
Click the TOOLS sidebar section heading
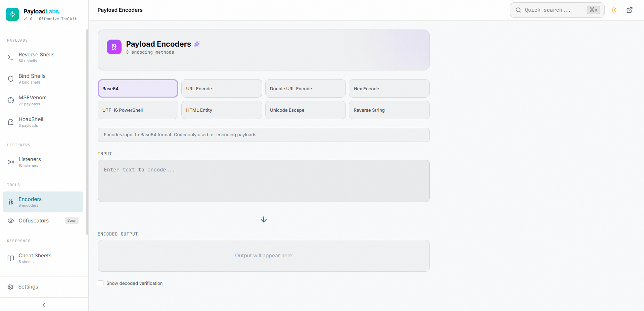pos(13,185)
